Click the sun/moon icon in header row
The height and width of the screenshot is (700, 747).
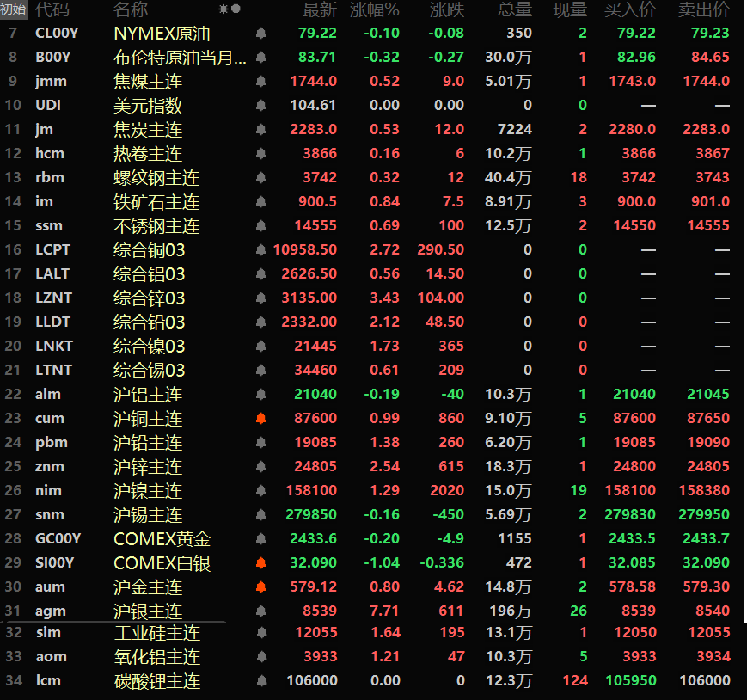click(230, 9)
